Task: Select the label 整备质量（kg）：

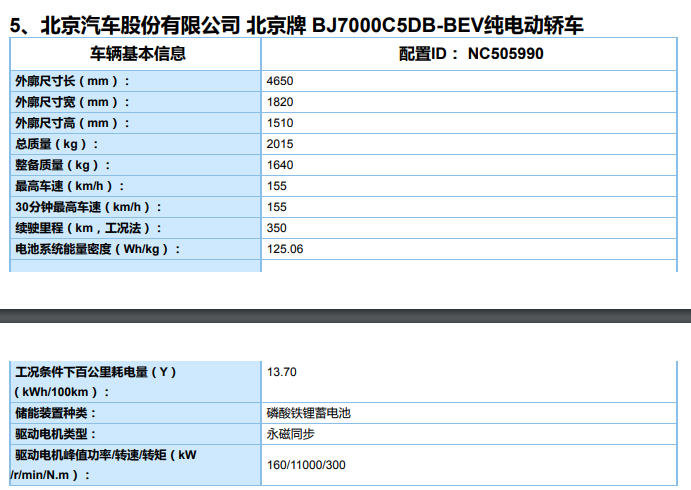Action: (63, 165)
